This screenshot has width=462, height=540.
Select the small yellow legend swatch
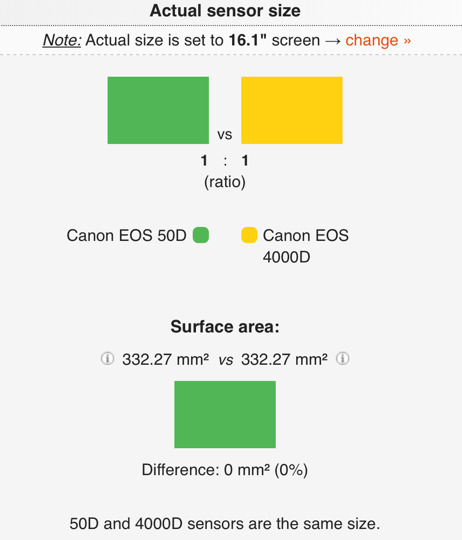[249, 235]
